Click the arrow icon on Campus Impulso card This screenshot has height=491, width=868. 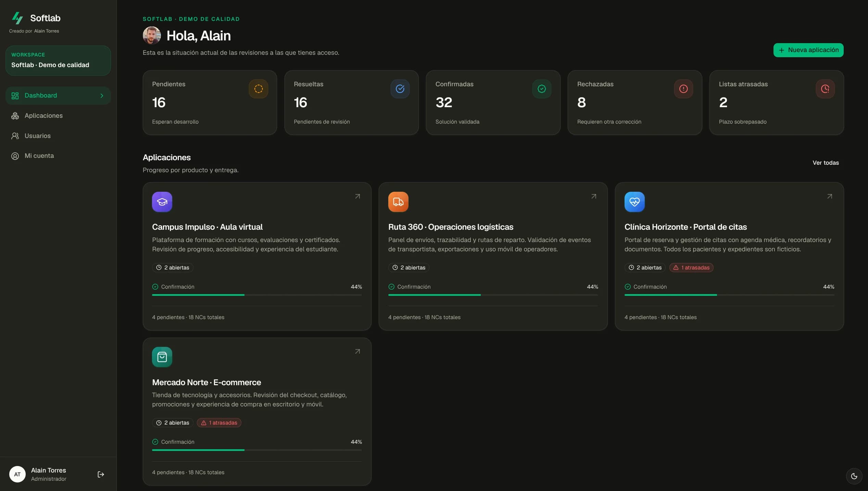click(x=357, y=196)
